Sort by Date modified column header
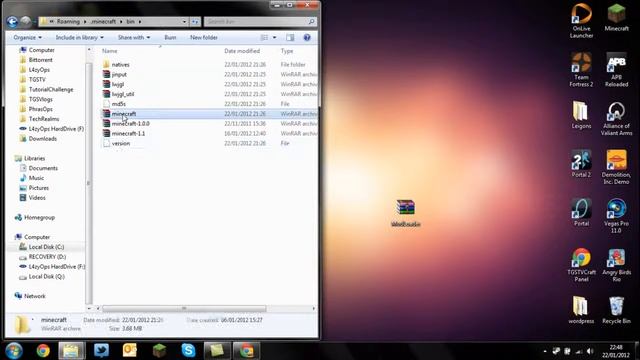The image size is (640, 360). [242, 51]
